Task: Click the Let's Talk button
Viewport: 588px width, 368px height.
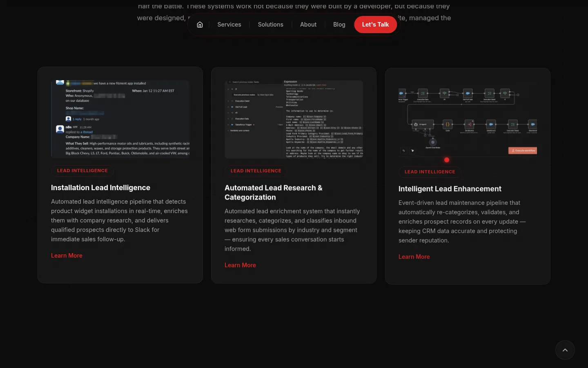Action: 375,24
